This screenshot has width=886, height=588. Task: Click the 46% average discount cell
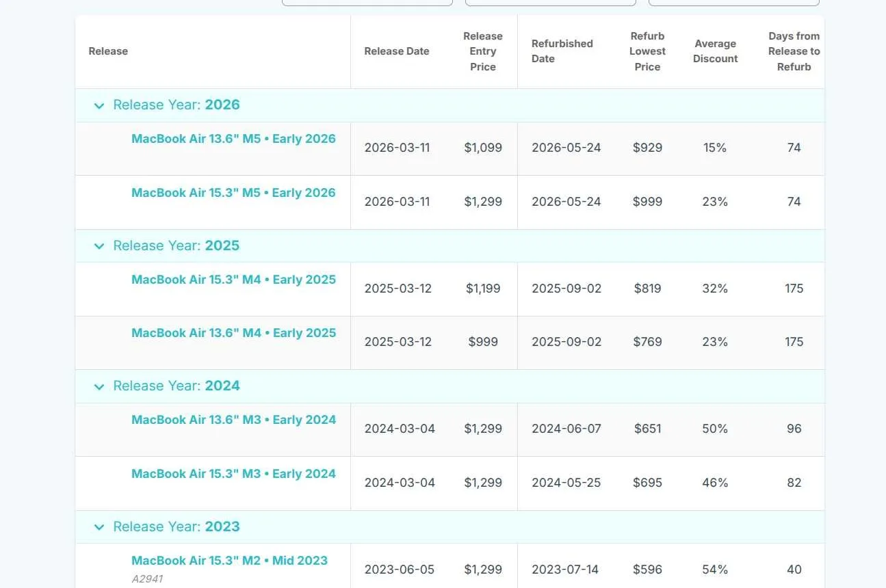(x=715, y=483)
